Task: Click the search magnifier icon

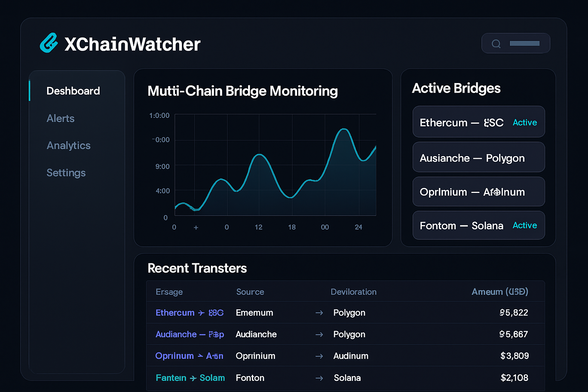Action: [496, 44]
